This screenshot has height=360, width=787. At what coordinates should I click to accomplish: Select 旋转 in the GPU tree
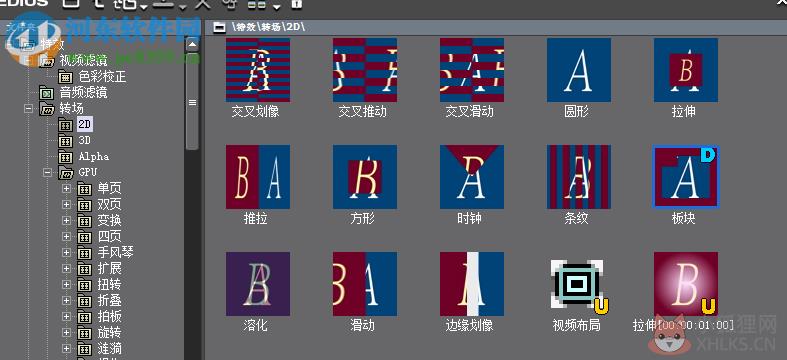(x=109, y=332)
